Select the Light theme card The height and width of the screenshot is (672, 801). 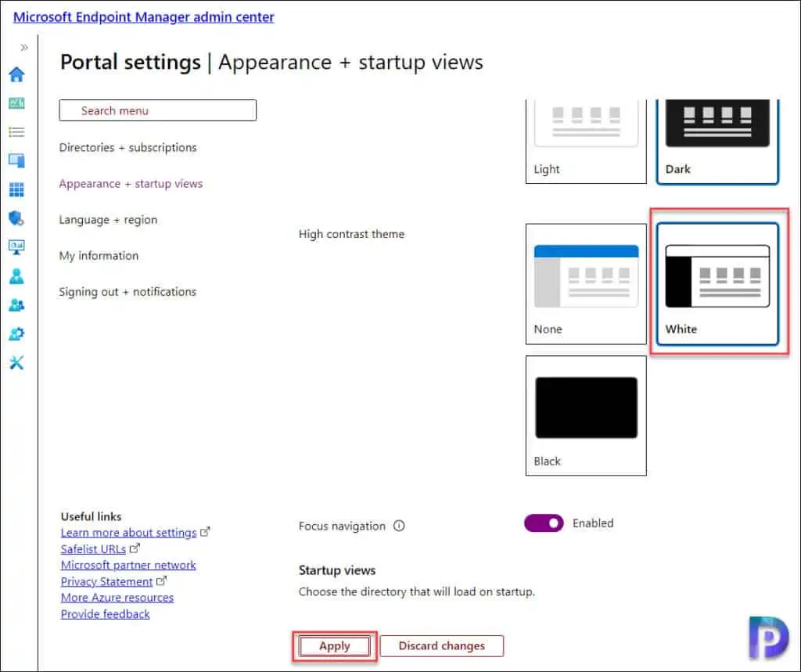pyautogui.click(x=586, y=142)
